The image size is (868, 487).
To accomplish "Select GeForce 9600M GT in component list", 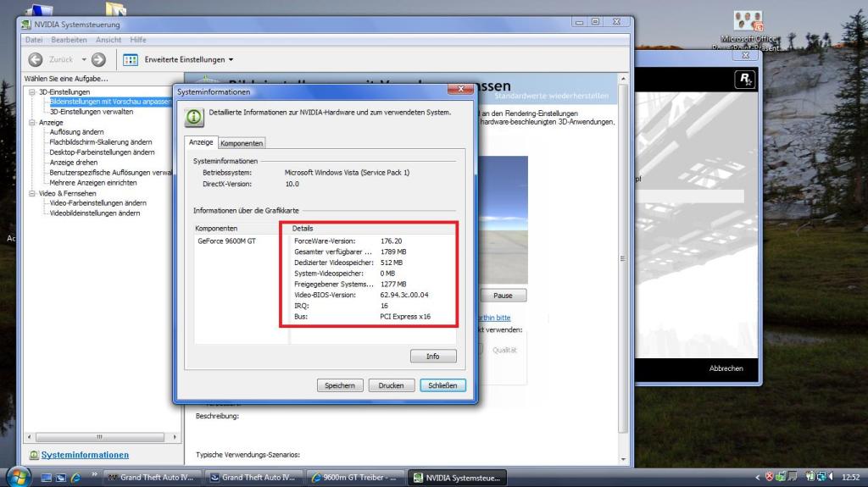I will coord(226,241).
